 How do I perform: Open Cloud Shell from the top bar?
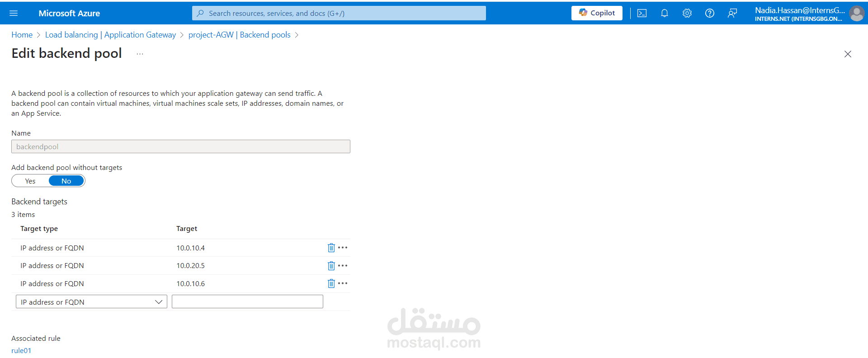pos(642,13)
